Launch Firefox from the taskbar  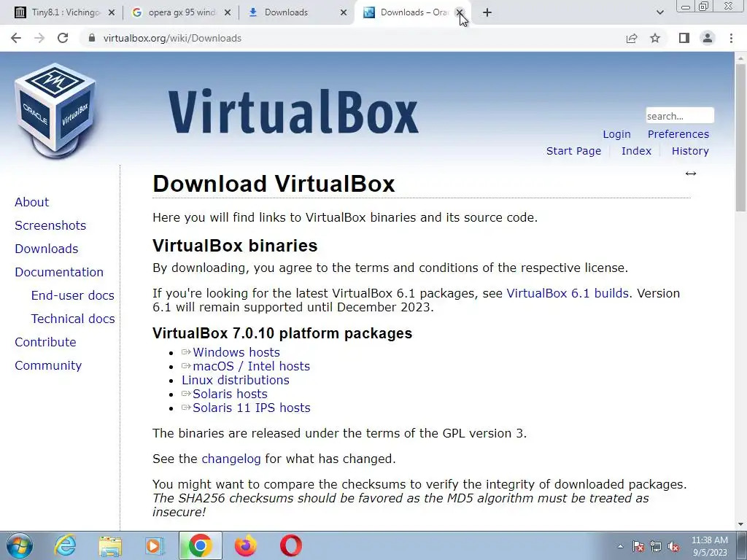(x=246, y=545)
